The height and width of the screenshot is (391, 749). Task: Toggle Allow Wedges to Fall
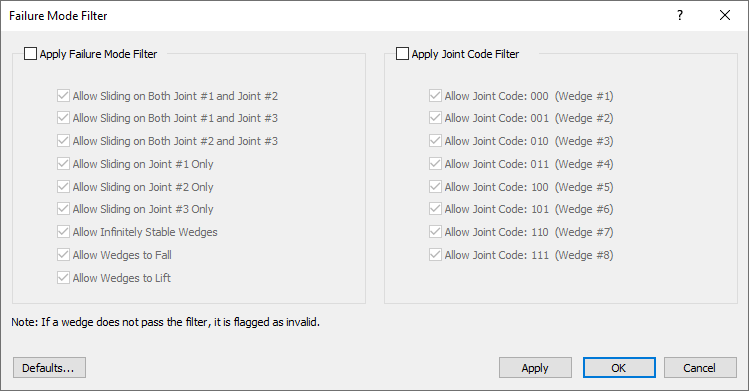click(x=64, y=254)
